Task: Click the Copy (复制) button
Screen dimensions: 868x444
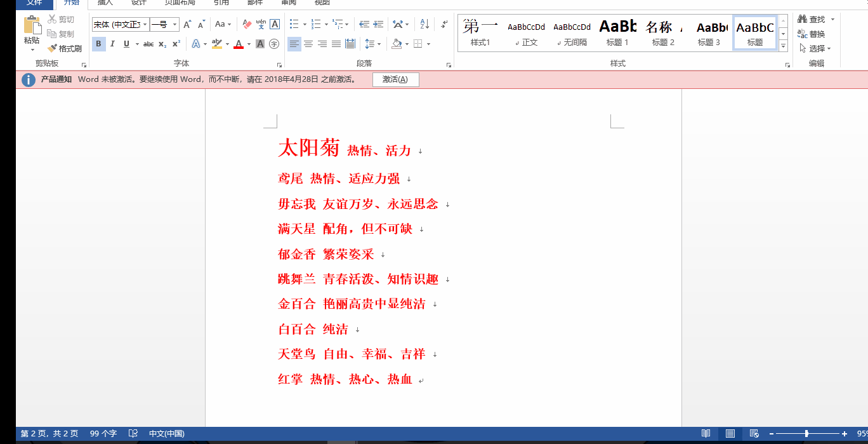Action: click(61, 34)
